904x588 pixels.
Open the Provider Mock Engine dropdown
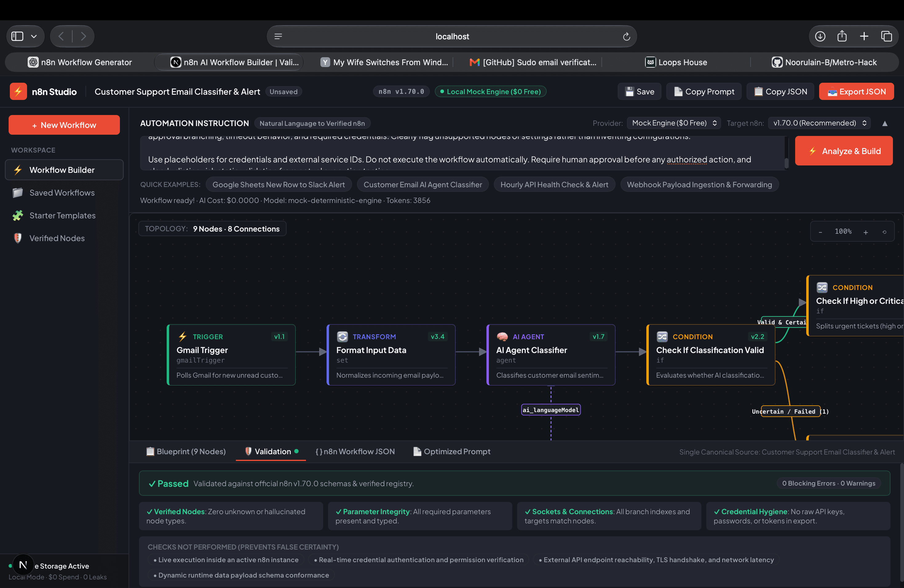coord(674,123)
